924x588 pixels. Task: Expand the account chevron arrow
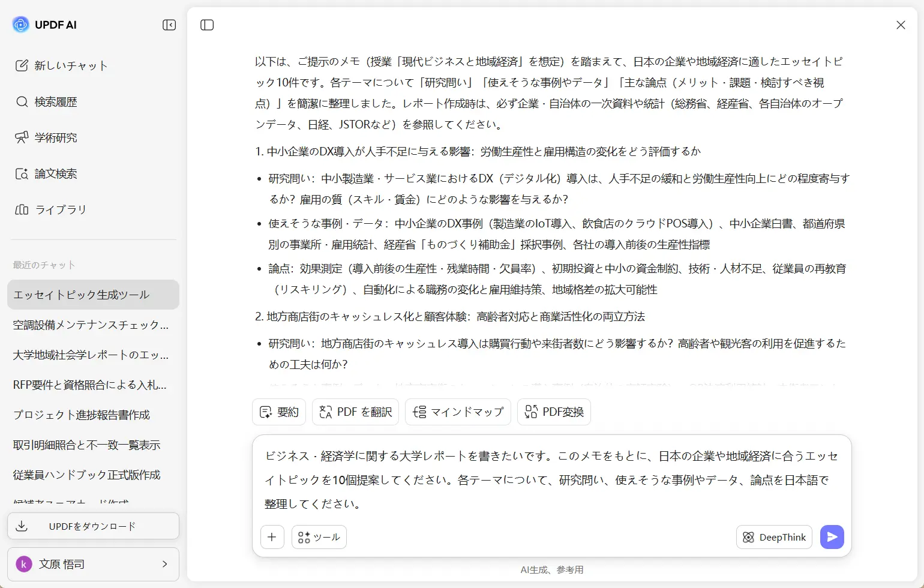(164, 564)
